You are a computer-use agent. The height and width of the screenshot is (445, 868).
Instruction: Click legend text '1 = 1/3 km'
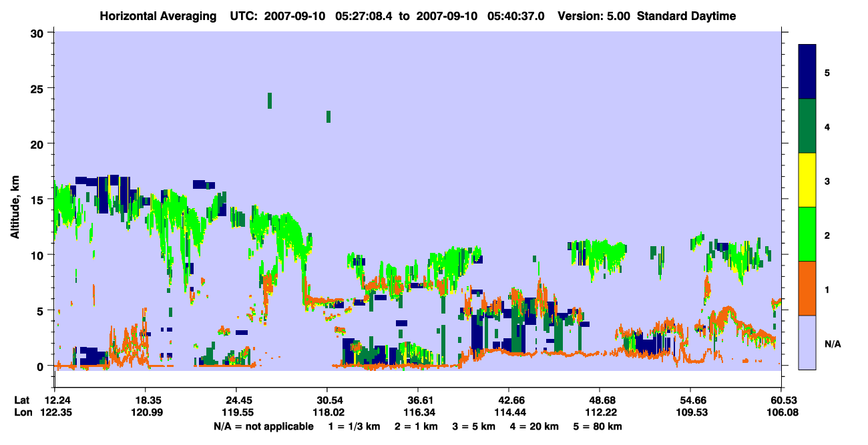coord(354,426)
